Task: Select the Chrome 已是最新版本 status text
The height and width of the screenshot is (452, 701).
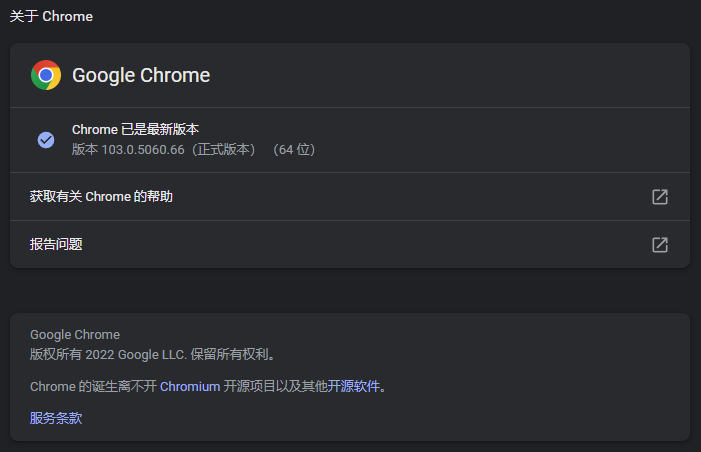Action: (x=135, y=130)
